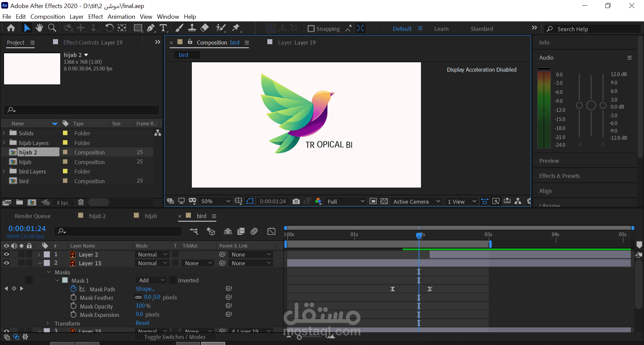Click the Draft 3D icon in timeline
Viewport: 644px width, 345px height.
pos(211,231)
